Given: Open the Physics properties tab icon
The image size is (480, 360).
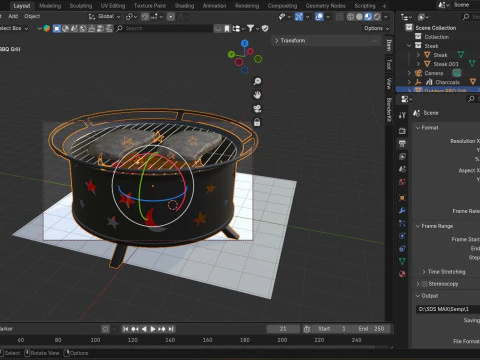Looking at the screenshot, I should click(402, 236).
